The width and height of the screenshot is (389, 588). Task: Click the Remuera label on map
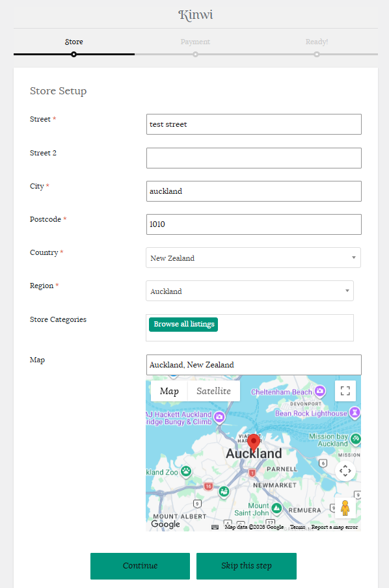(304, 511)
